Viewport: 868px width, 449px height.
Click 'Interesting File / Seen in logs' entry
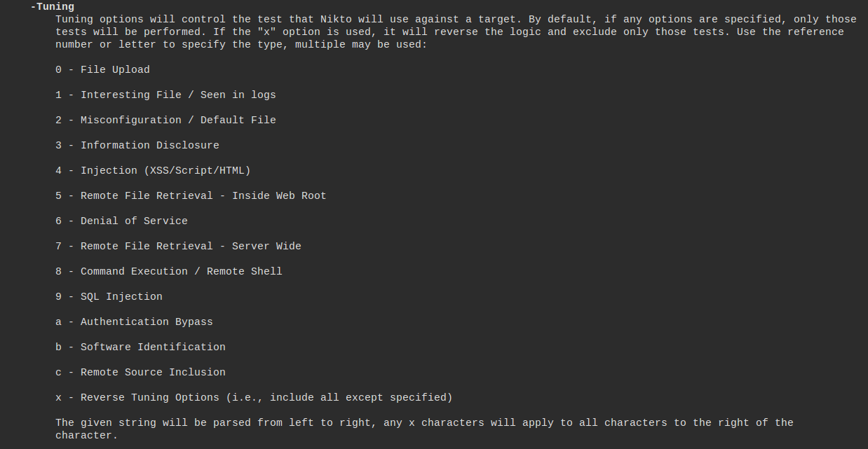[178, 95]
